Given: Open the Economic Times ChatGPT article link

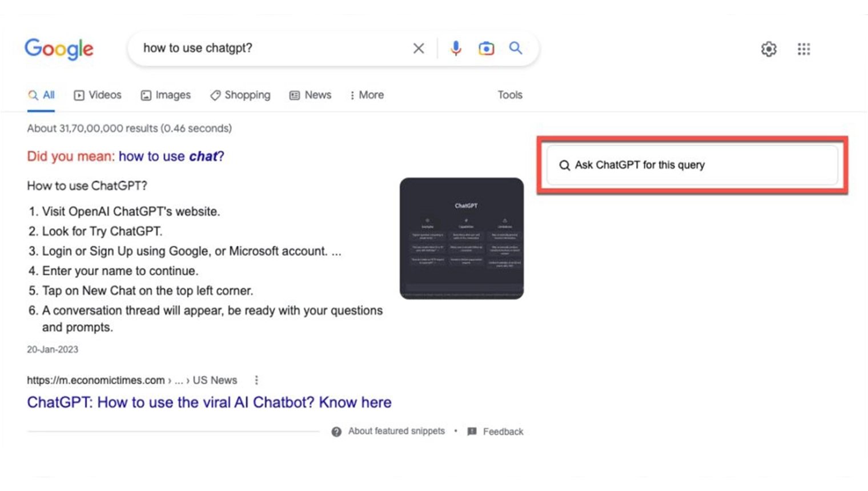Looking at the screenshot, I should tap(208, 402).
